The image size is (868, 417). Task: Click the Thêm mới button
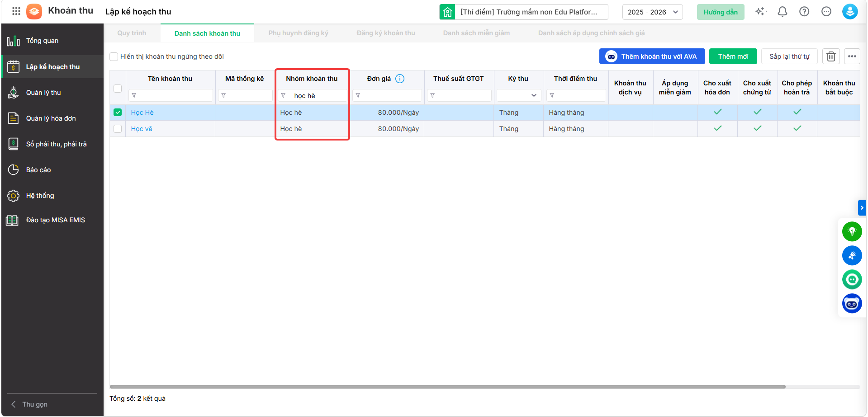733,56
